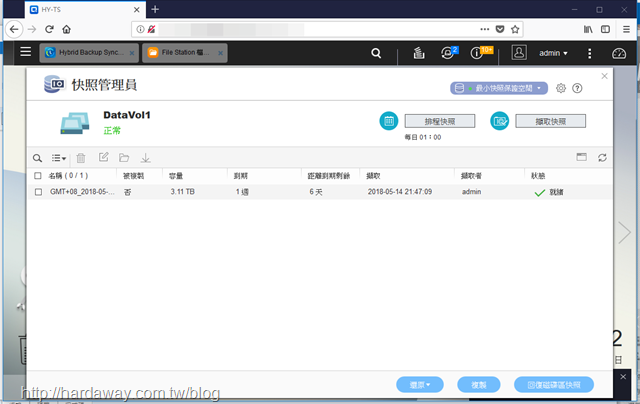Click the 排程快照 button
Screen dimensions: 640x404
coord(440,121)
